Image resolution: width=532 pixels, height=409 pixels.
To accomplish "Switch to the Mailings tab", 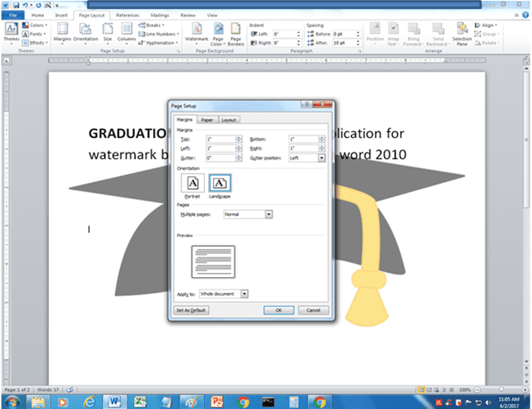I will point(160,15).
